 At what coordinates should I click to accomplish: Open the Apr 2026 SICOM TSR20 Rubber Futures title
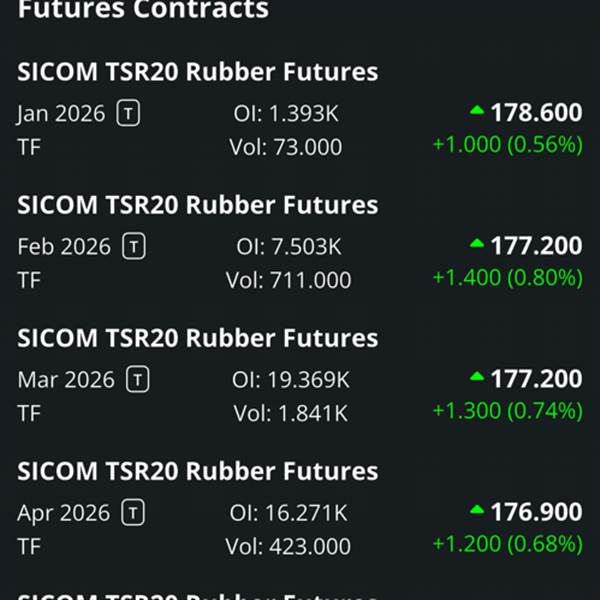[x=198, y=471]
